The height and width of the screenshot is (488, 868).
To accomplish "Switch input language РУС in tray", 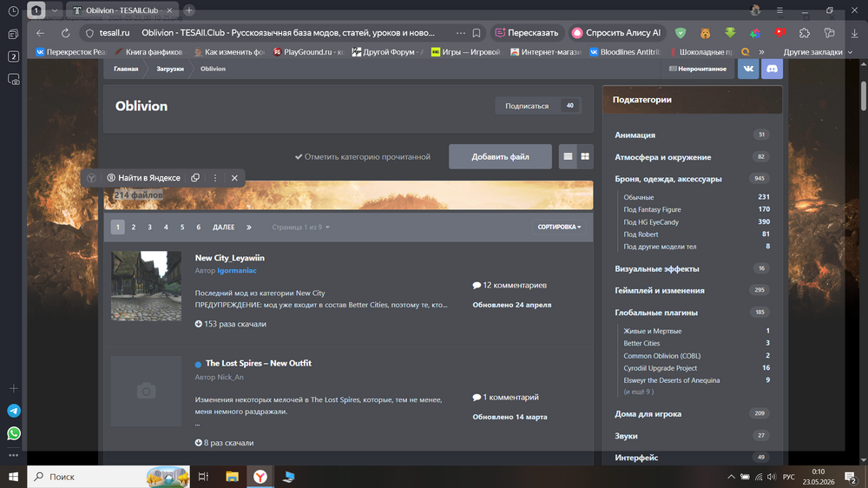I will (x=788, y=477).
